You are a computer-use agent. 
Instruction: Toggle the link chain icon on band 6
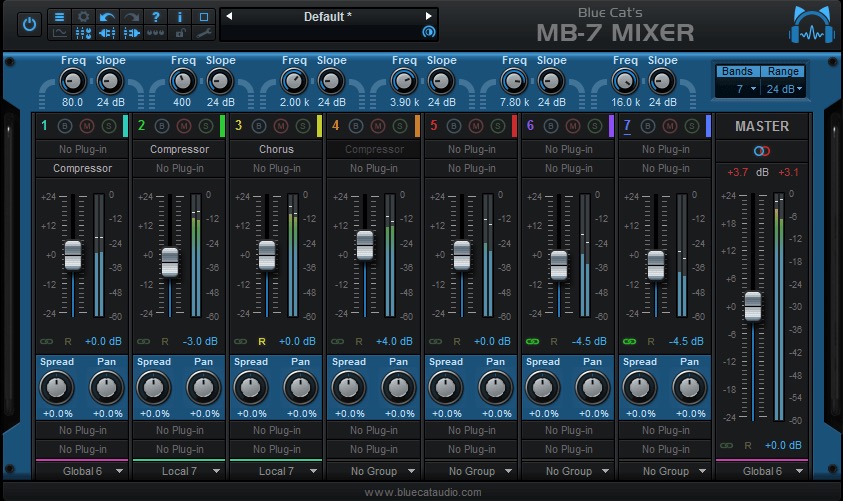(x=532, y=341)
